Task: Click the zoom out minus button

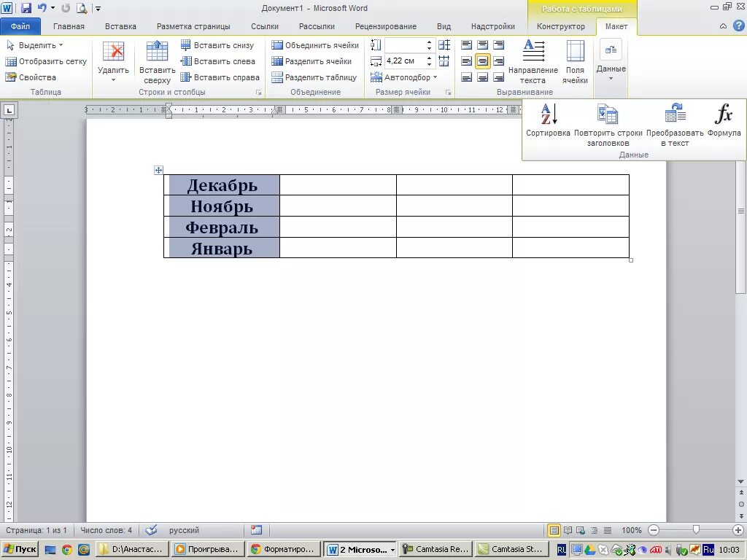Action: pyautogui.click(x=654, y=530)
